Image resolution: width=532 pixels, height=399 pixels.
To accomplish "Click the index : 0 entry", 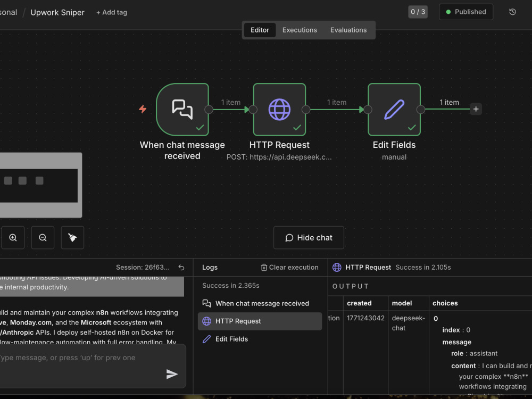I will click(456, 330).
